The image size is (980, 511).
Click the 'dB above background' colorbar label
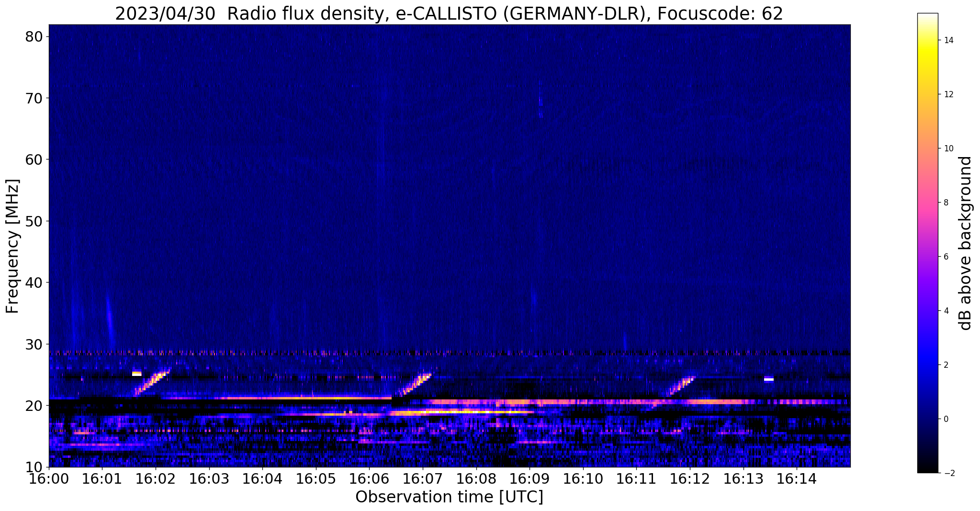(x=966, y=243)
